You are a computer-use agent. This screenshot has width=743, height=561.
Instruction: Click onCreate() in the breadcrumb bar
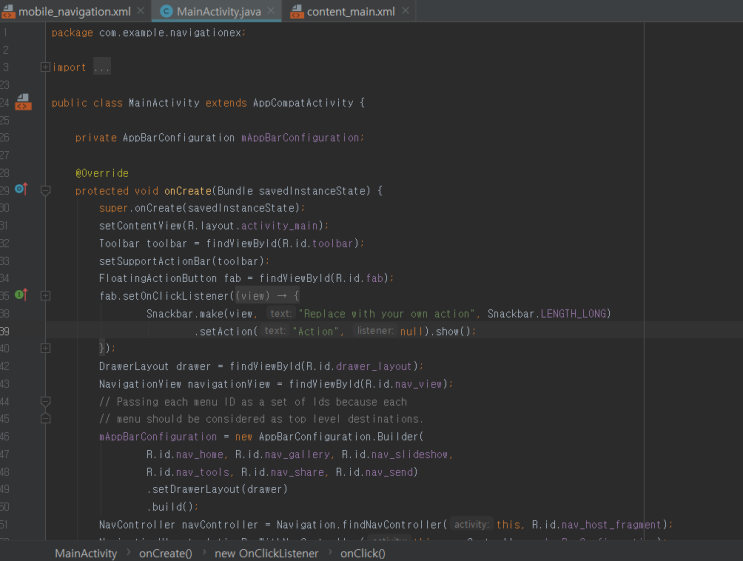coord(165,553)
